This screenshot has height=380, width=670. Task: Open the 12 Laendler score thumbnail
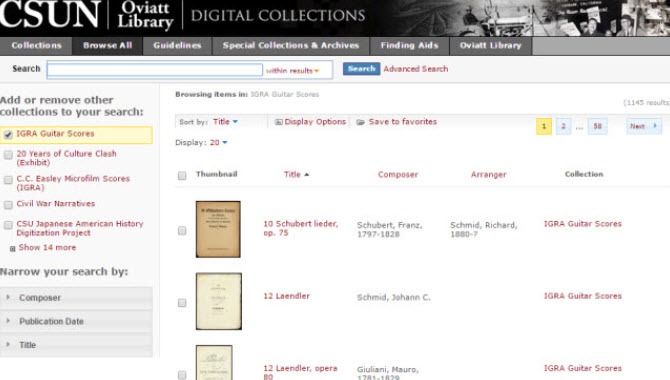pos(218,301)
